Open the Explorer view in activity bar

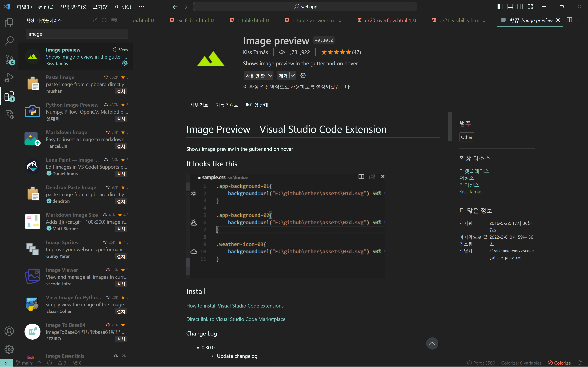tap(9, 22)
